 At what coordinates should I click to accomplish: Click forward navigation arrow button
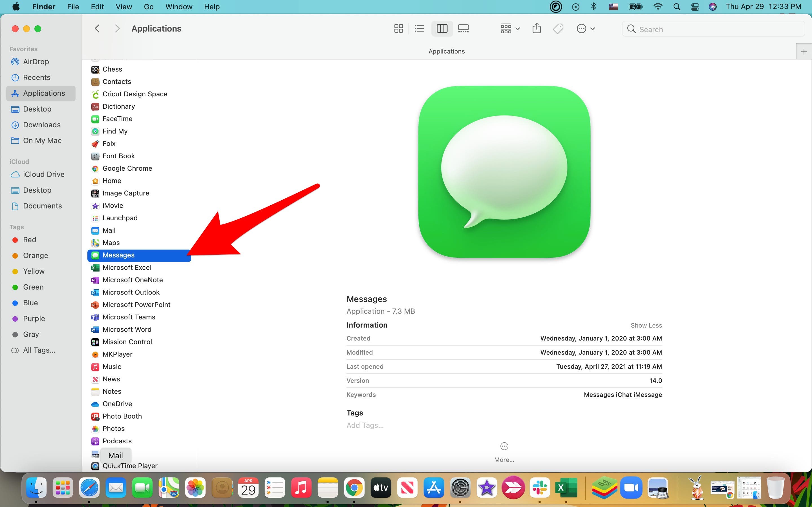coord(117,28)
